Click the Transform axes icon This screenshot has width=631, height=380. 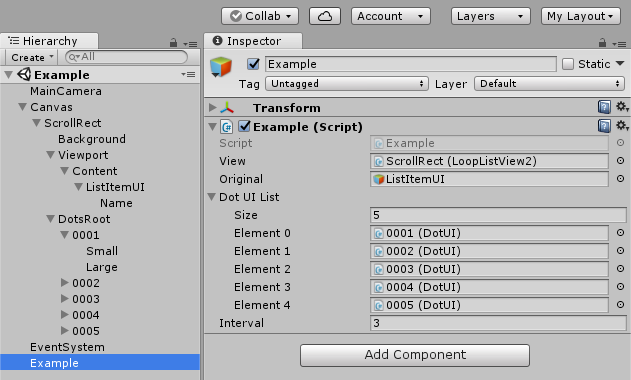click(227, 107)
